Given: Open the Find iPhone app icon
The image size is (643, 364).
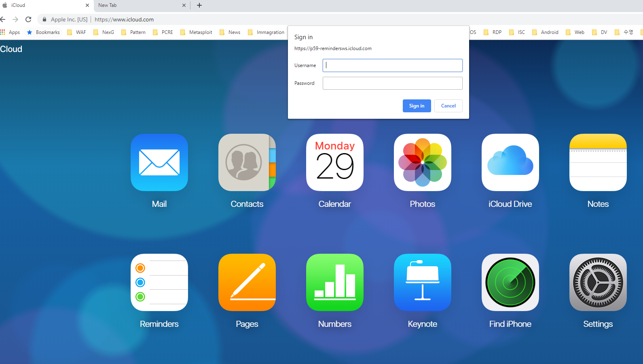Looking at the screenshot, I should coord(510,282).
